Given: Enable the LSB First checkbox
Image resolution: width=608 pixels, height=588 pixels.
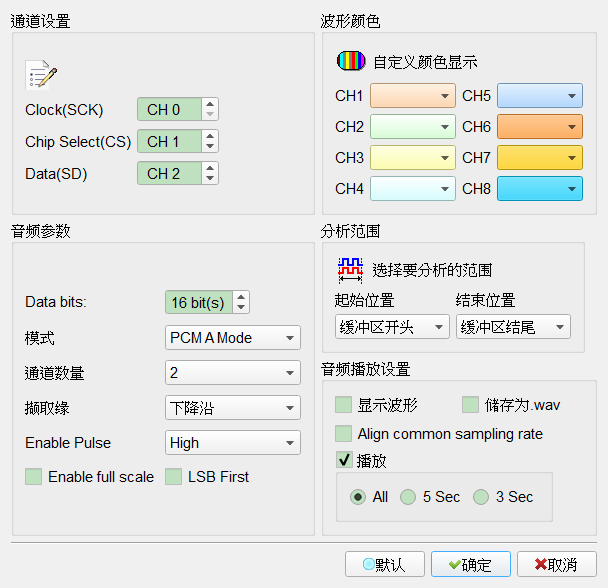Looking at the screenshot, I should [x=173, y=476].
